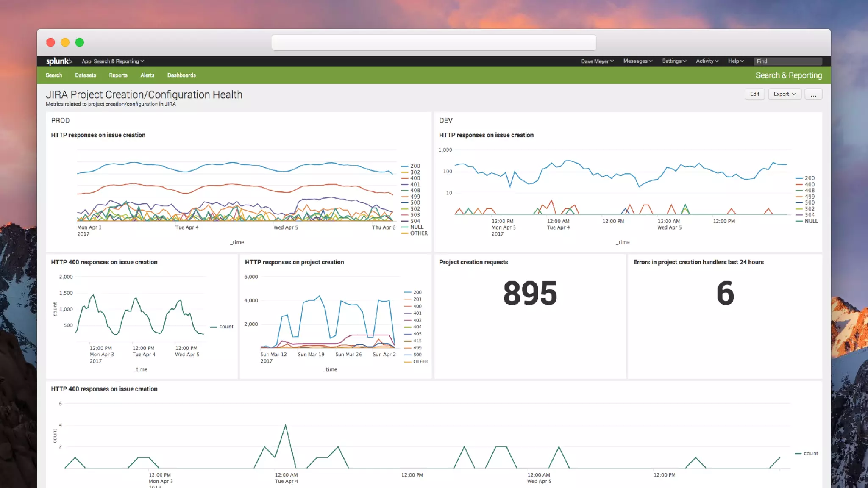Toggle the NULL series in DEV legend
Viewport: 868px width, 488px height.
pos(811,221)
